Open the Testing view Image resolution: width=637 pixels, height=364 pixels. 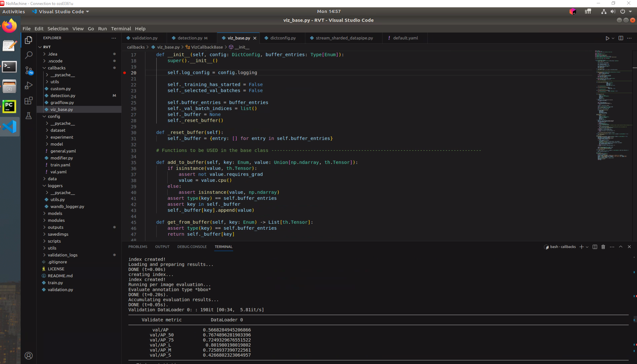point(29,116)
